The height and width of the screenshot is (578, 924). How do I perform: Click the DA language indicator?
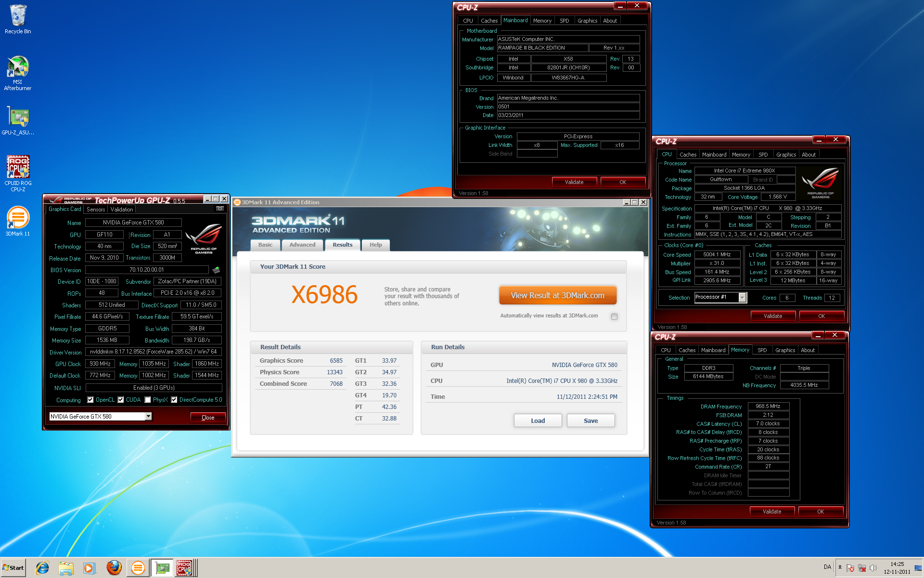[827, 567]
